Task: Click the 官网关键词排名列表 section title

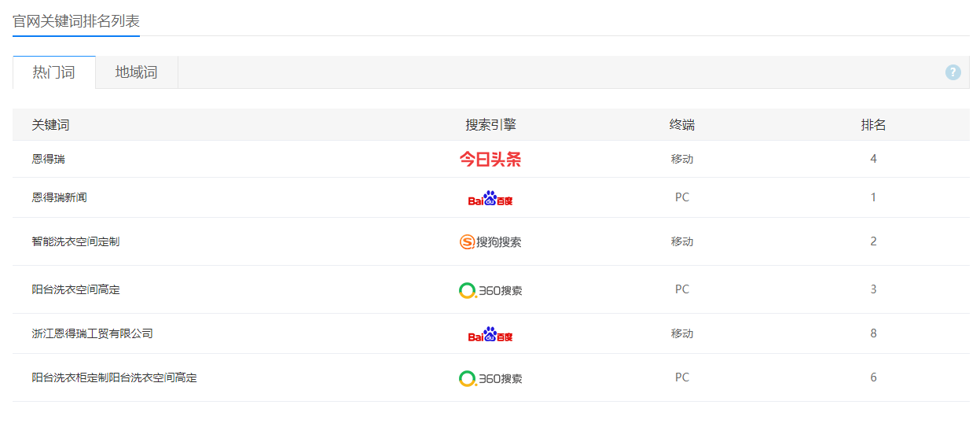Action: (x=76, y=20)
